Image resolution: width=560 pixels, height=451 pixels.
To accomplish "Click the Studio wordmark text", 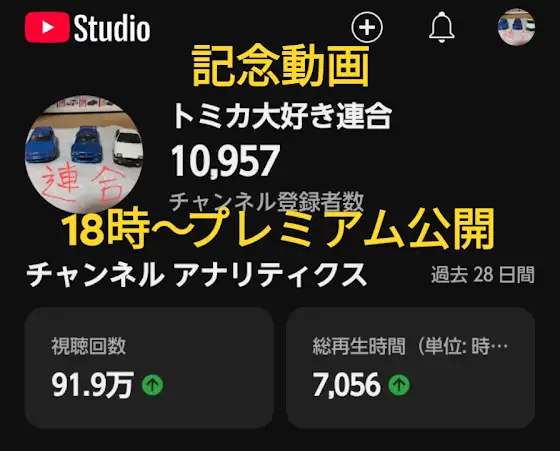I will pos(112,28).
